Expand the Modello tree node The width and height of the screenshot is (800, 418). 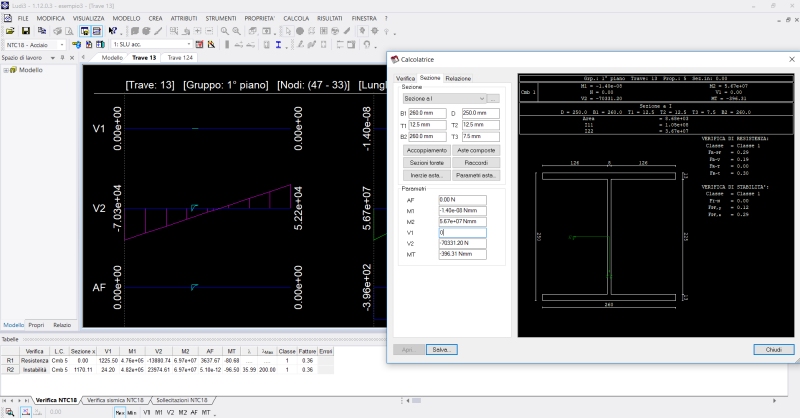click(x=7, y=70)
